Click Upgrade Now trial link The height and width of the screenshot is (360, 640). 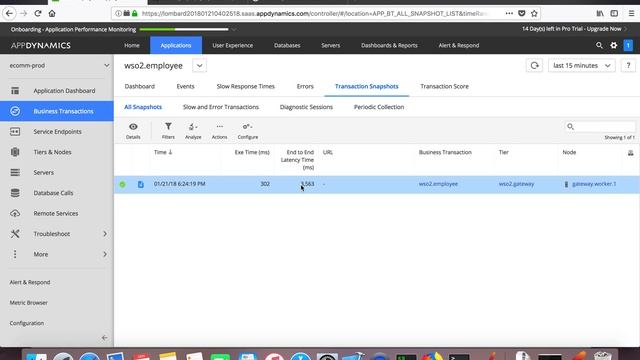(x=604, y=29)
